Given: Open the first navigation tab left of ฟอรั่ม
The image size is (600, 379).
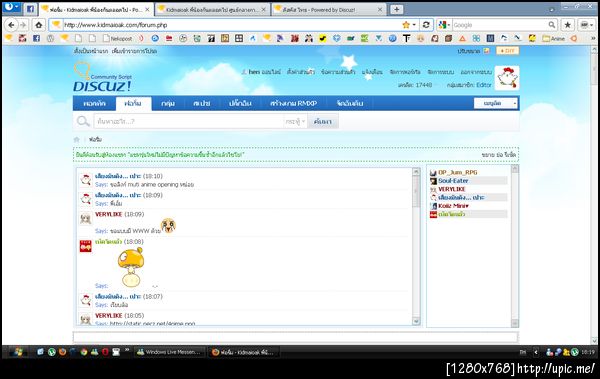Looking at the screenshot, I should point(94,103).
